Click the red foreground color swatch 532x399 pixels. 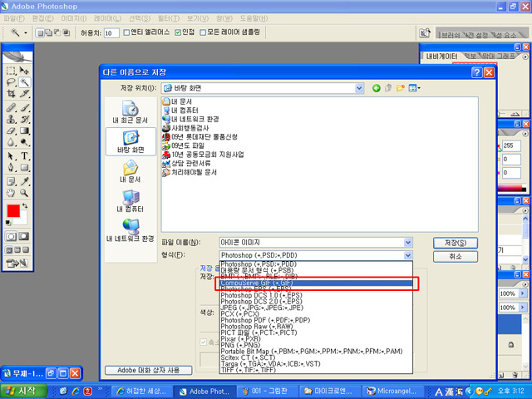tap(13, 210)
